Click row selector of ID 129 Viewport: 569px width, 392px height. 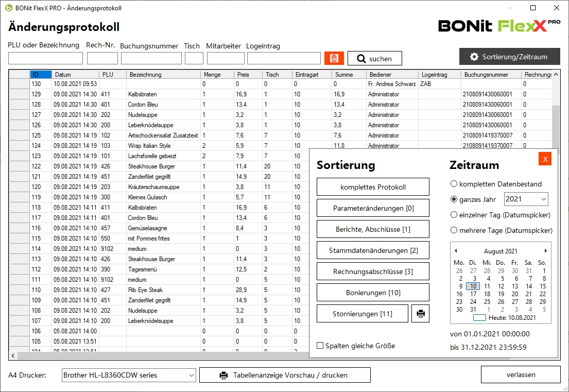pos(20,94)
